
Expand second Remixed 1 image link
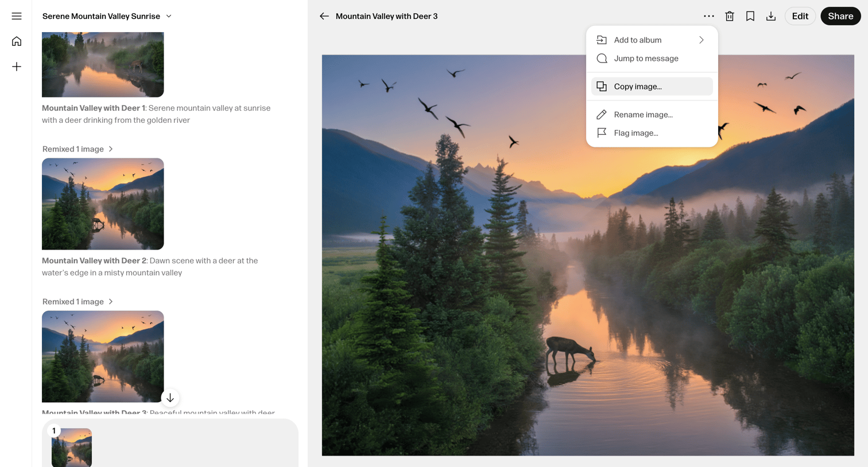tap(78, 302)
